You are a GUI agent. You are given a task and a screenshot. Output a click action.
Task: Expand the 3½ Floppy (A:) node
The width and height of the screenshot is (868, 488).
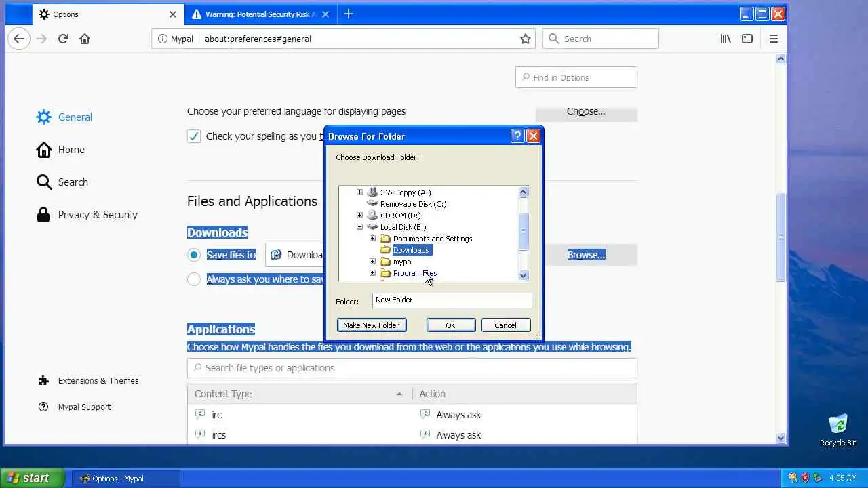[359, 192]
